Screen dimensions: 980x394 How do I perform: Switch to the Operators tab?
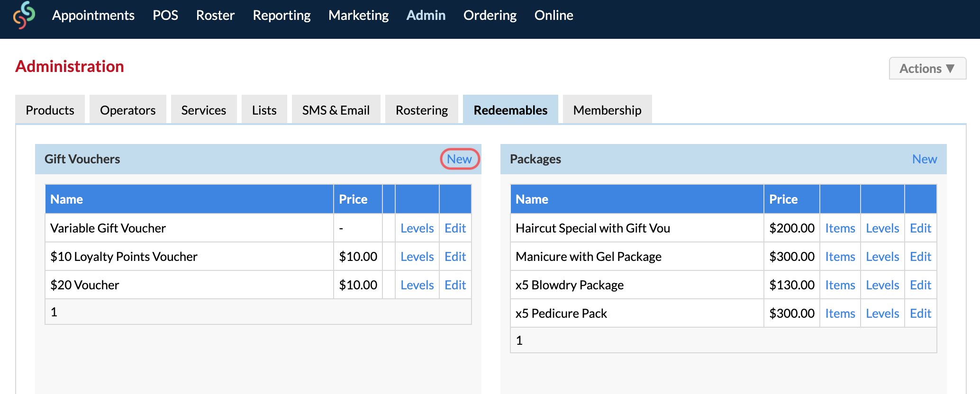click(x=128, y=110)
